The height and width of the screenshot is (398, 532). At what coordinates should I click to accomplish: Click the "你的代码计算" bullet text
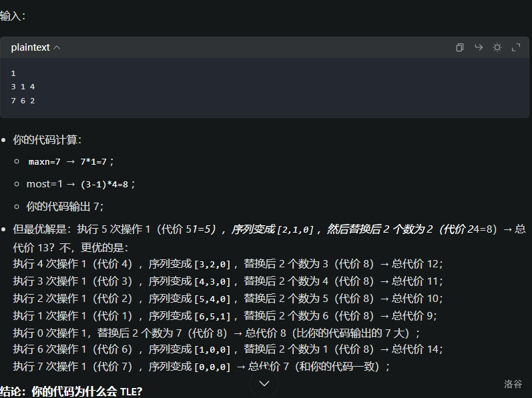47,140
